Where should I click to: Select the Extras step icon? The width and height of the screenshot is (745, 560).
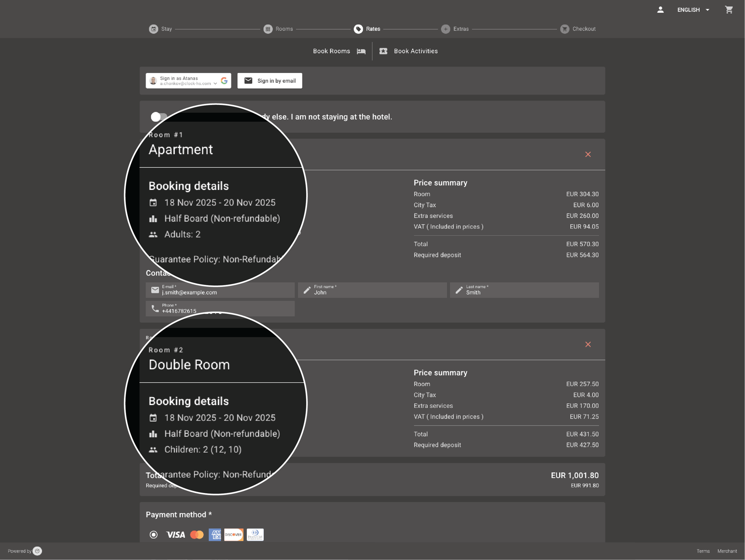pos(446,29)
